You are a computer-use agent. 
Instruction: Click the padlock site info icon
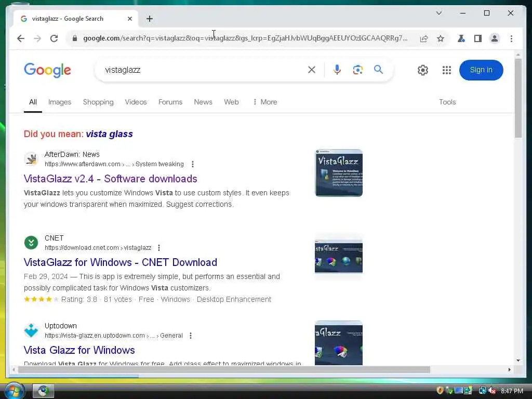coord(75,38)
